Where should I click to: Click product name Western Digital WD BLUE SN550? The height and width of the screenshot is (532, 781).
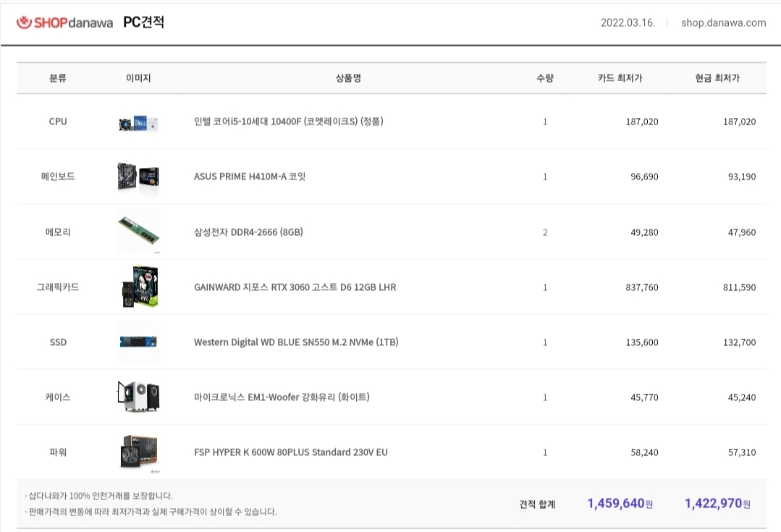point(296,342)
